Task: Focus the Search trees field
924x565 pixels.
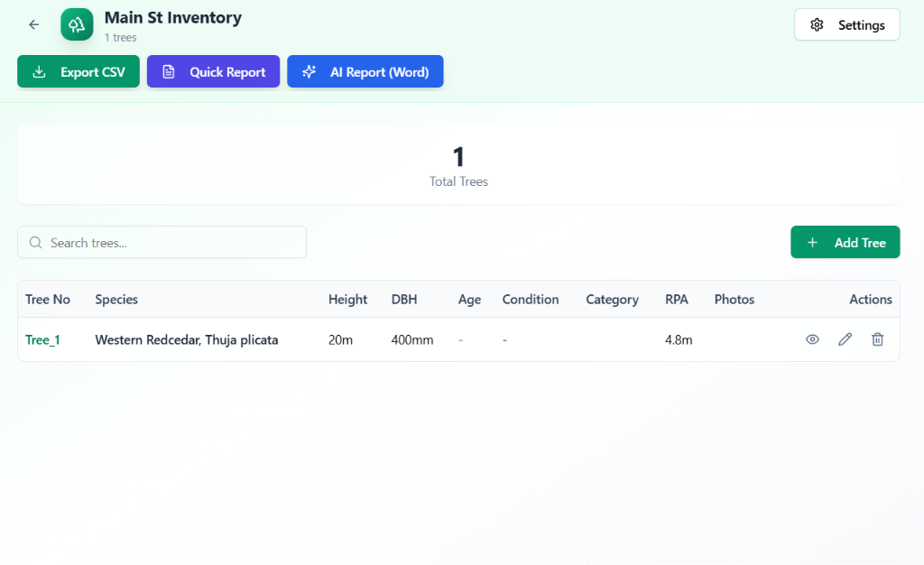Action: pyautogui.click(x=162, y=242)
